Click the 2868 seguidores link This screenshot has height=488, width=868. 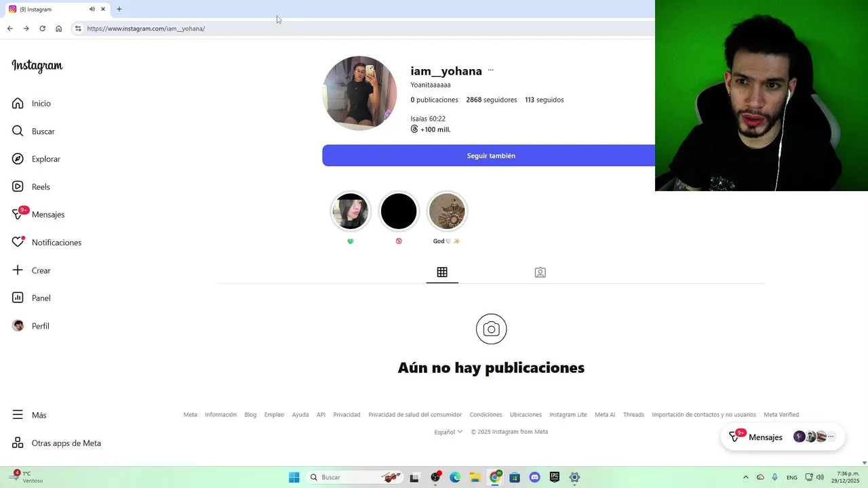(492, 100)
